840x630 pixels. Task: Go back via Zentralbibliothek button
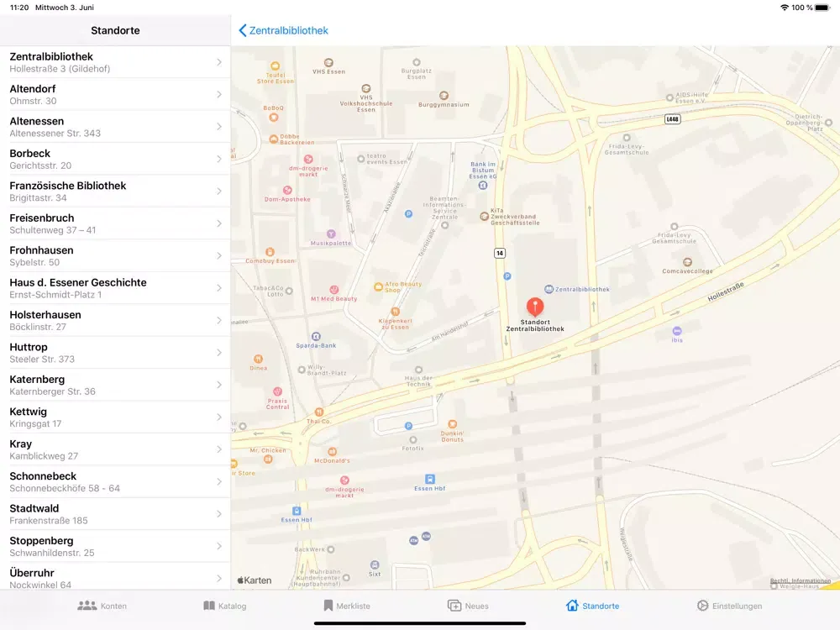coord(283,30)
